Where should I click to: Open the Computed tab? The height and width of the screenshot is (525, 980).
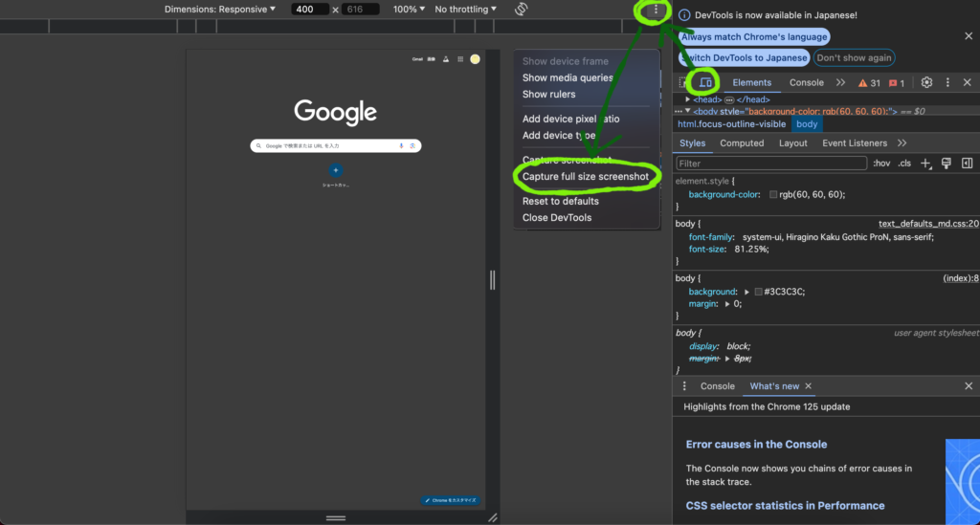point(742,142)
